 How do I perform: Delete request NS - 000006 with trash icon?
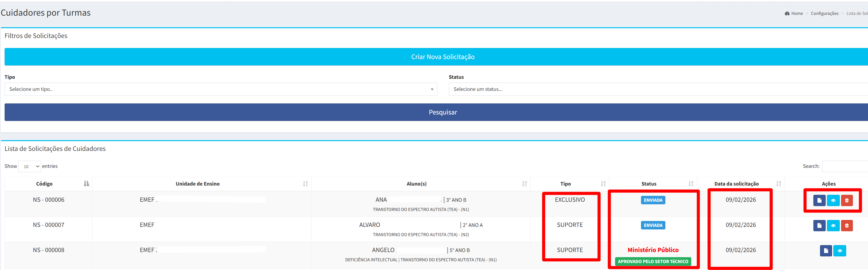click(x=846, y=200)
